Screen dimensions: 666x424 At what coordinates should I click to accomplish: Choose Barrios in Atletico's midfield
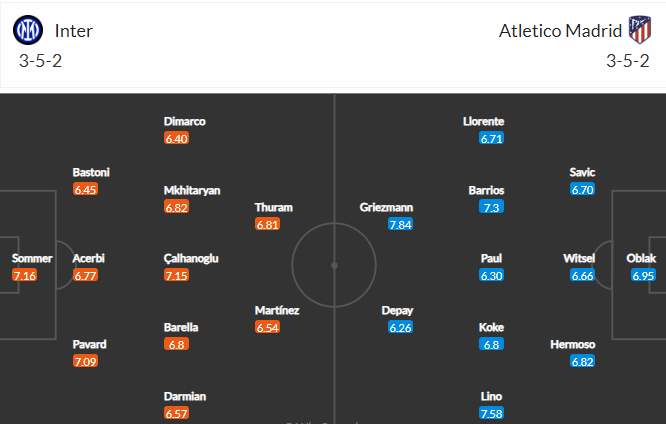(486, 190)
